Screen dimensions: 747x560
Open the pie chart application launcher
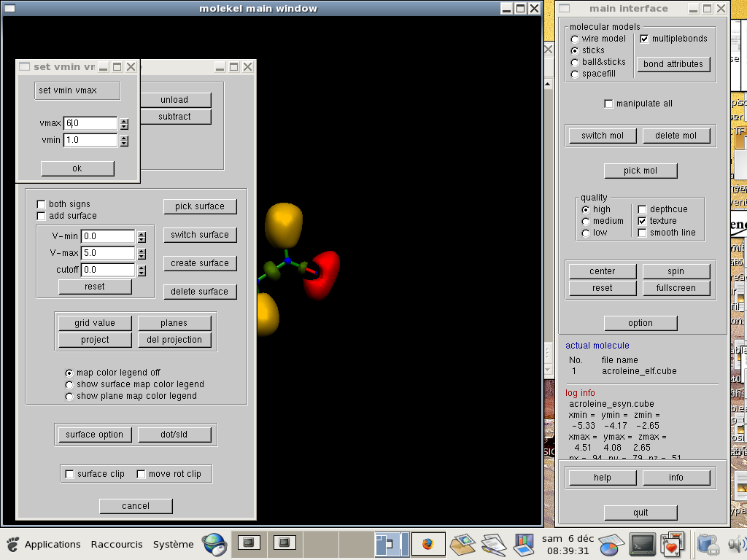point(611,545)
